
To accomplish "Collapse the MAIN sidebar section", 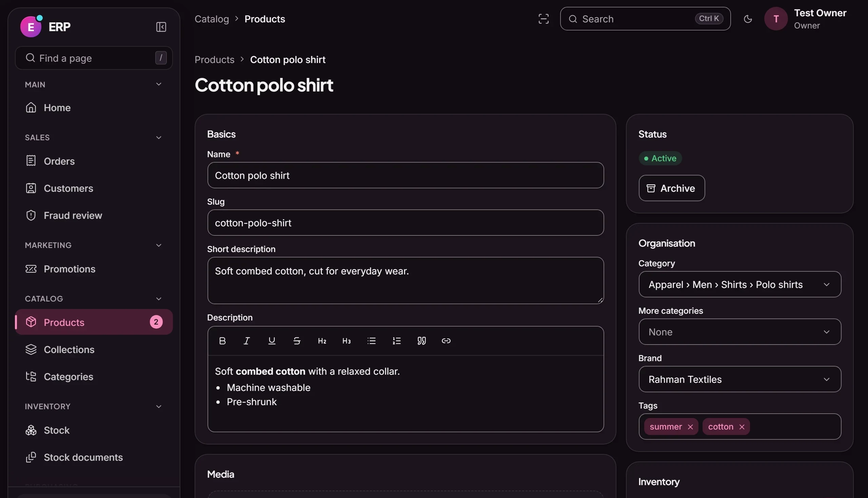I will point(159,84).
